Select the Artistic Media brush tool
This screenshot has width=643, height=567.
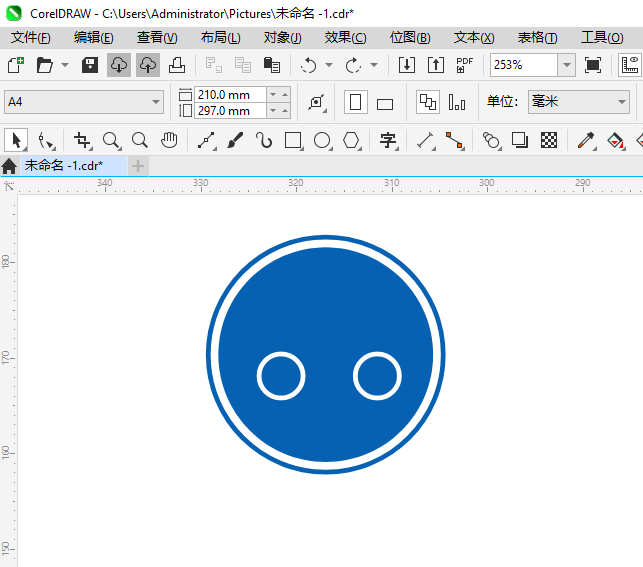tap(235, 140)
